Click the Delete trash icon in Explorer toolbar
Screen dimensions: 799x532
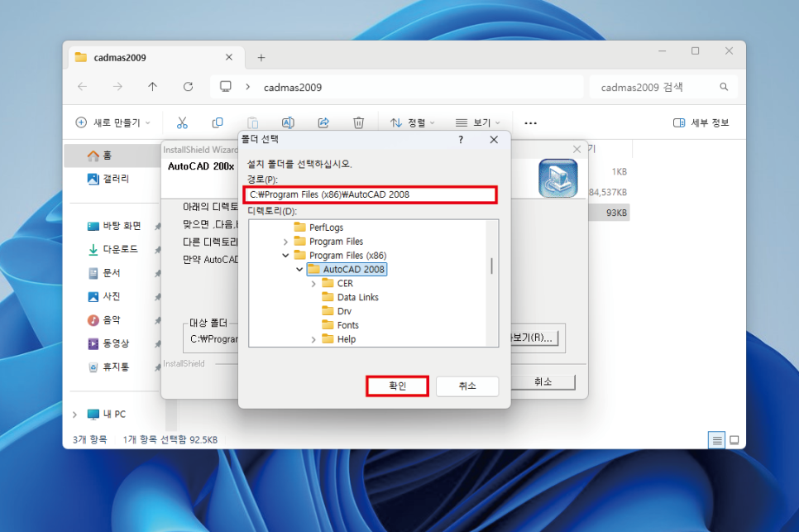(x=359, y=122)
